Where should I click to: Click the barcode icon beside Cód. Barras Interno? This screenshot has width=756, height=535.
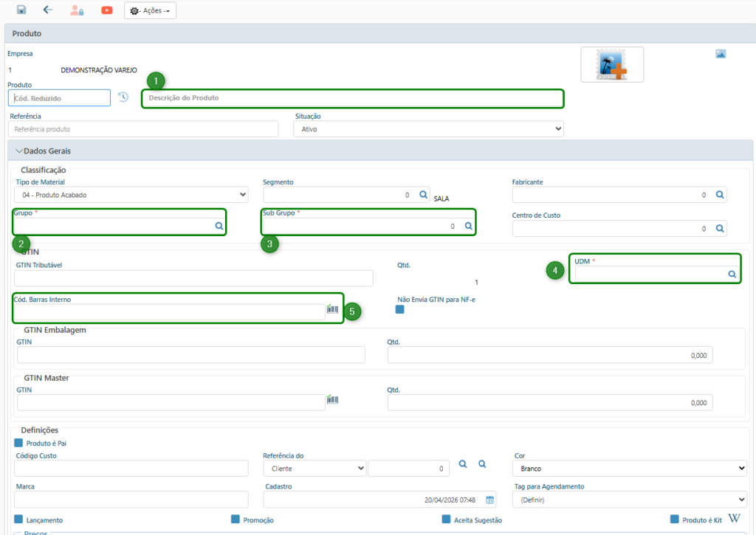point(332,311)
